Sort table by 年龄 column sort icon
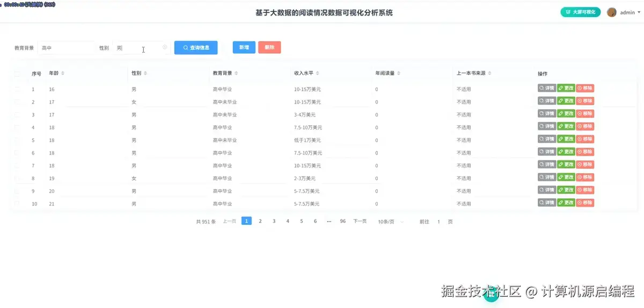 62,73
